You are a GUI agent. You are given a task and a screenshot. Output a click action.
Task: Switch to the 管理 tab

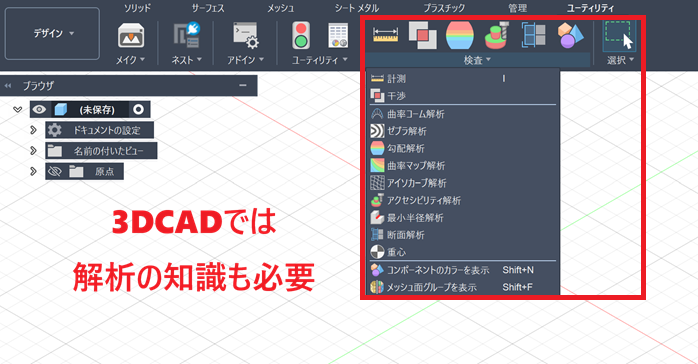[517, 8]
